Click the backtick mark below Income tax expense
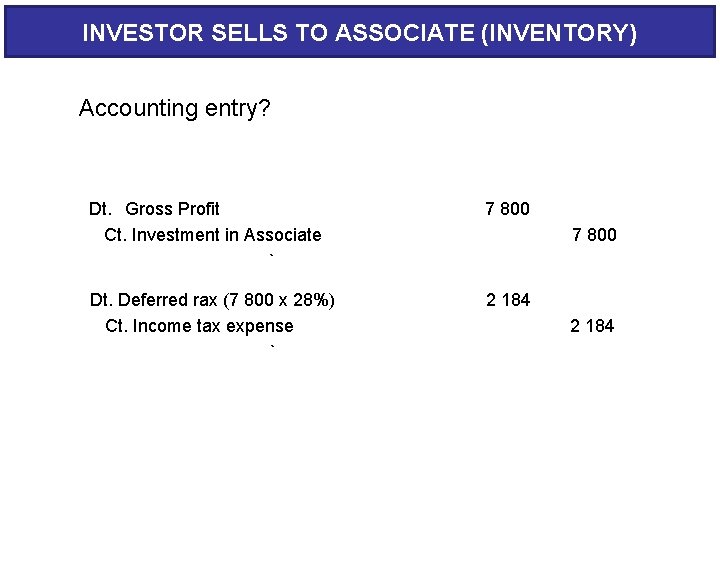The width and height of the screenshot is (720, 581). tap(271, 349)
